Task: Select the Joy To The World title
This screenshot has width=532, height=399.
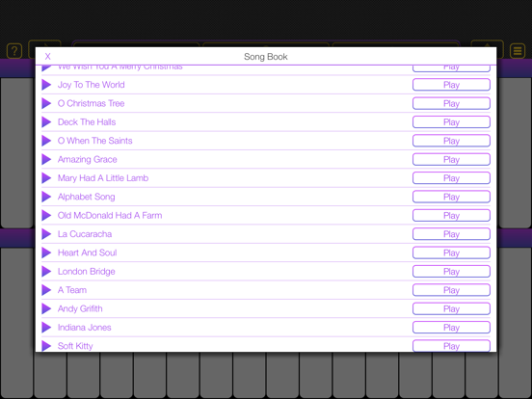Action: point(91,85)
